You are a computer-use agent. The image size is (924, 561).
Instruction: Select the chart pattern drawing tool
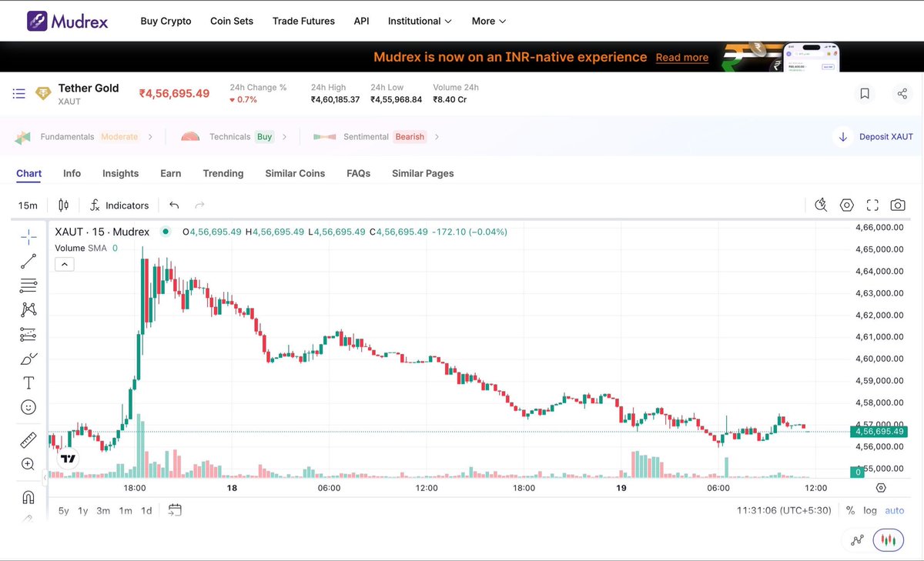click(28, 309)
